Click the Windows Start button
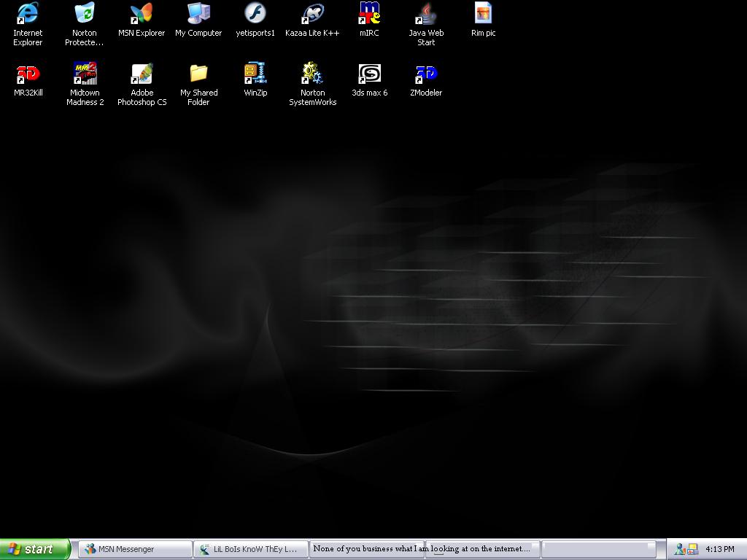This screenshot has width=747, height=560. tap(34, 549)
